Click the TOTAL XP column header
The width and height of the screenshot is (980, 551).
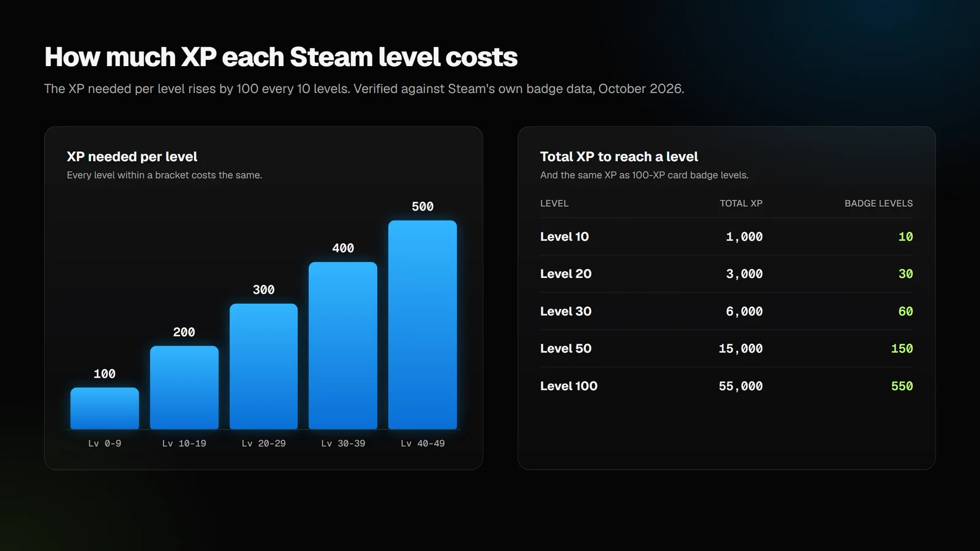[x=741, y=203]
